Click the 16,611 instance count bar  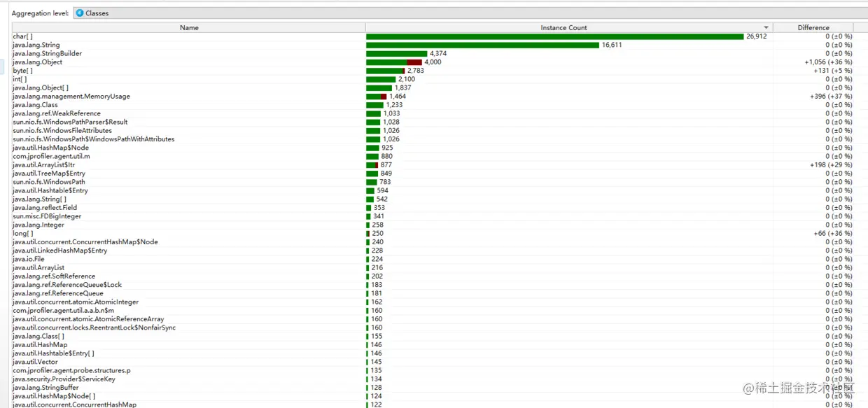click(482, 45)
